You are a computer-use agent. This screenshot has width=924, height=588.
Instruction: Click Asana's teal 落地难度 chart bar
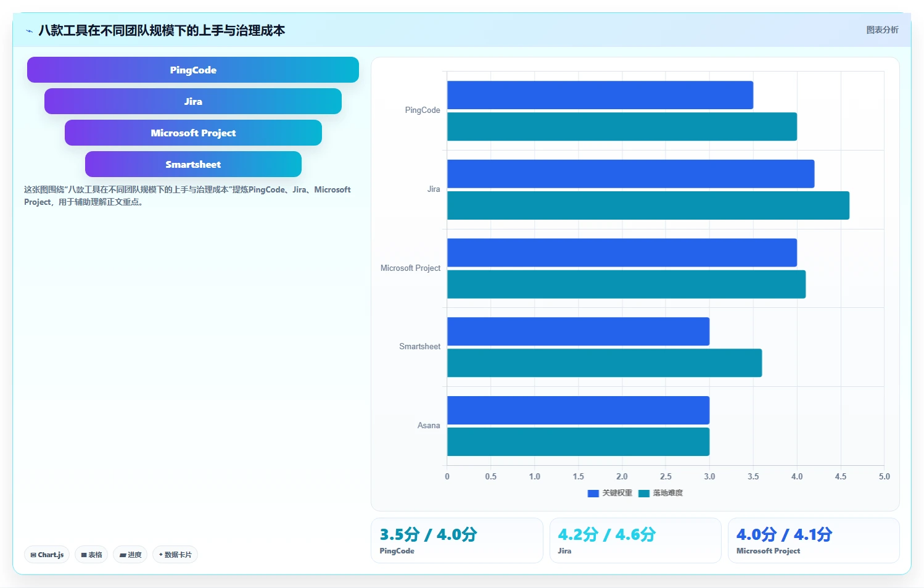[x=578, y=442]
